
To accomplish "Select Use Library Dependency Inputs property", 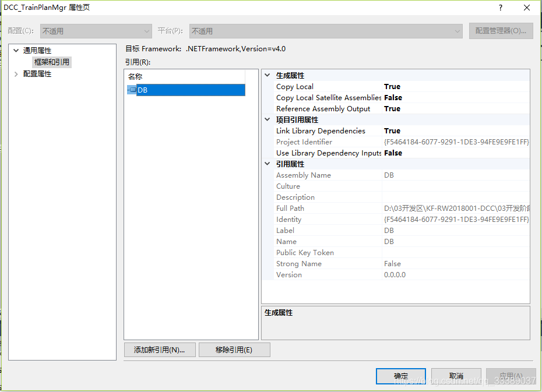I will [x=402, y=153].
